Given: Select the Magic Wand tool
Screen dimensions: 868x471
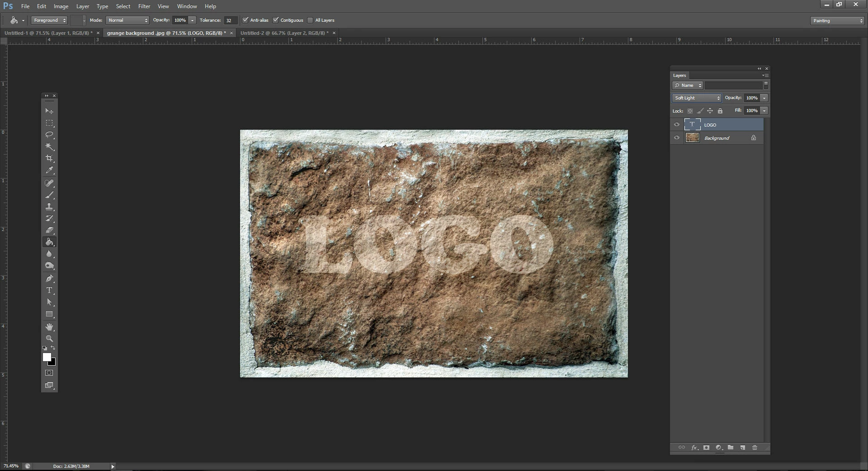Looking at the screenshot, I should point(49,146).
